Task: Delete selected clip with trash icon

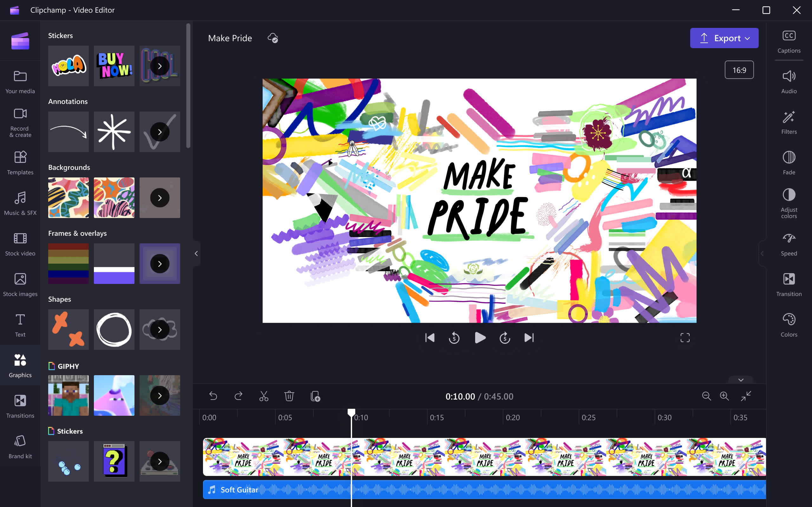Action: tap(289, 396)
